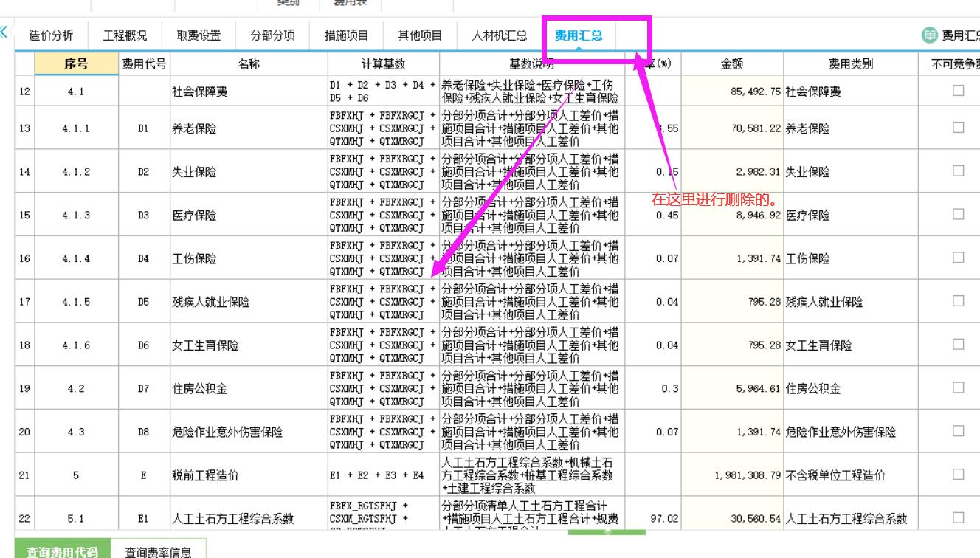This screenshot has width=980, height=558.
Task: Select row number 21
Action: (x=24, y=475)
